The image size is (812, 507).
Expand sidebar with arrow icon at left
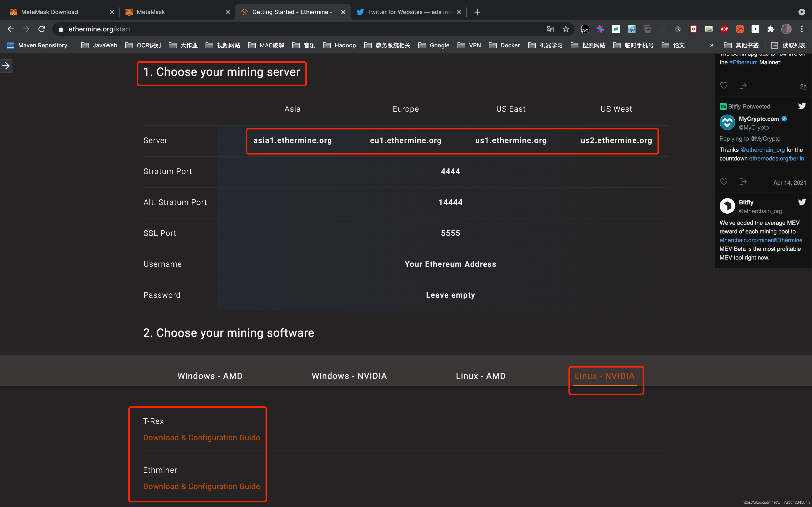point(6,66)
